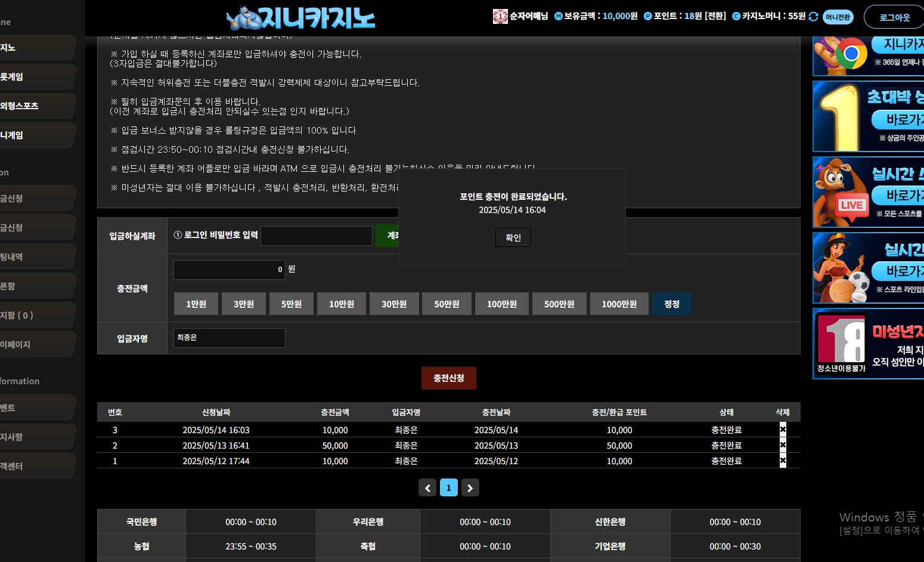
Task: Click the 지니카지노 genie logo
Action: (x=301, y=18)
